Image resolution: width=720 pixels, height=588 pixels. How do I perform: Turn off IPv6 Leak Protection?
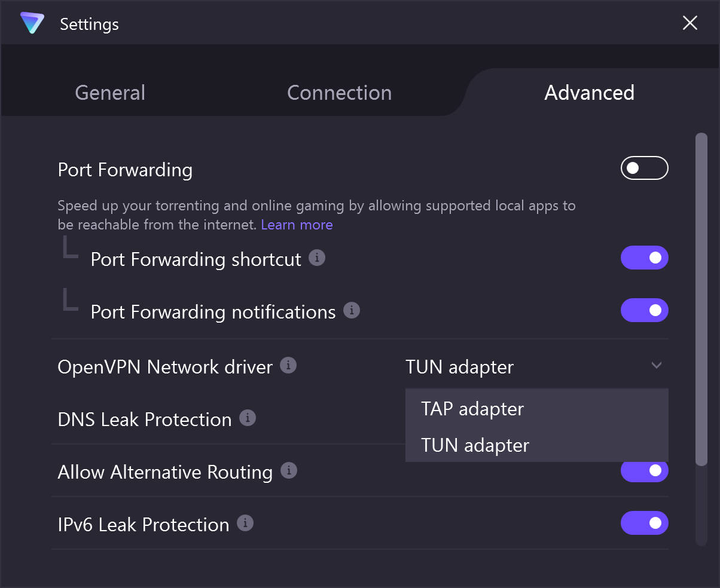click(644, 523)
